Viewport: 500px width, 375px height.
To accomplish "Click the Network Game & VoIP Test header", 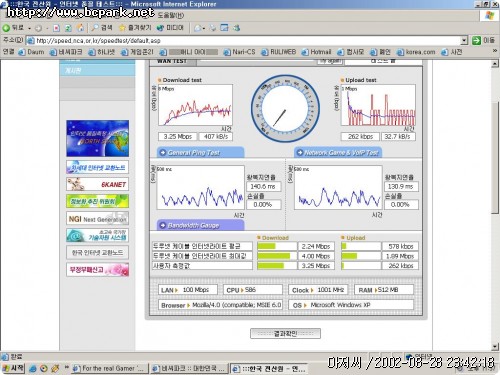I will click(338, 153).
